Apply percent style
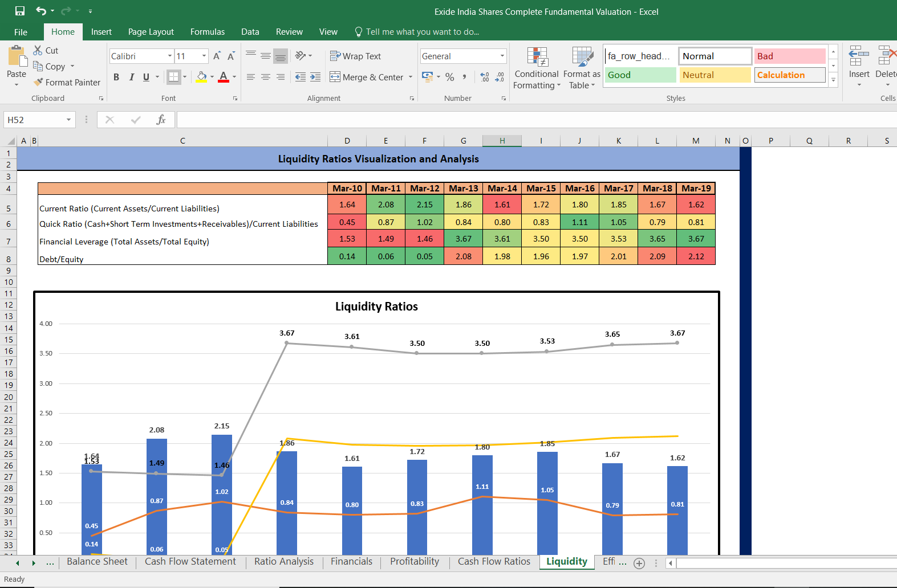897x588 pixels. 450,77
